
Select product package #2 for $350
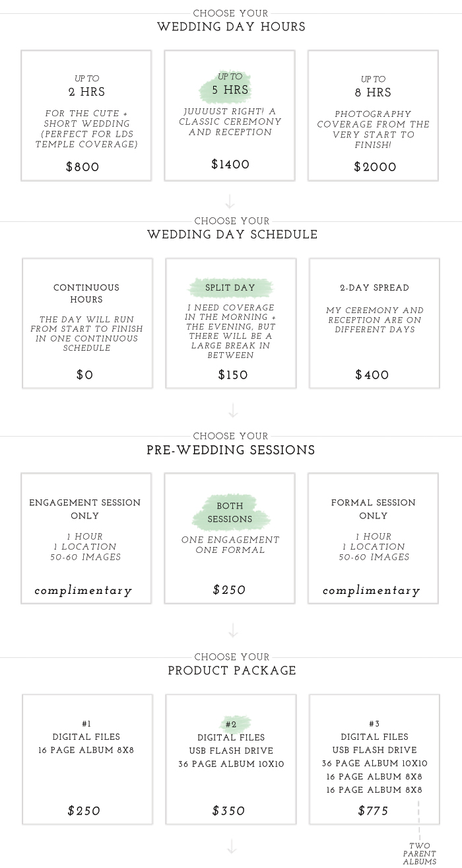coord(231,760)
